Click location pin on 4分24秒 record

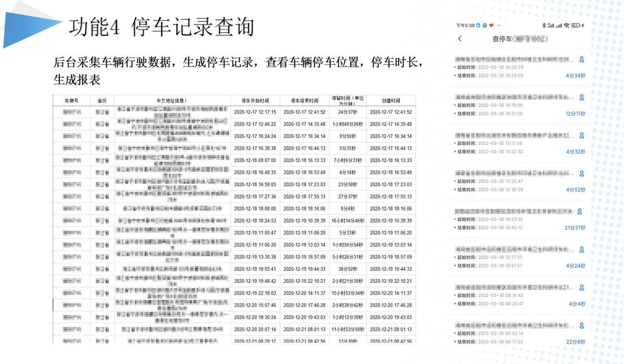tap(581, 250)
